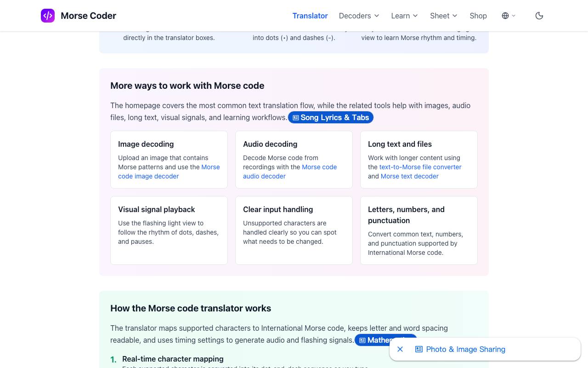Expand the Learn menu
Viewport: 588px width, 368px height.
click(404, 16)
